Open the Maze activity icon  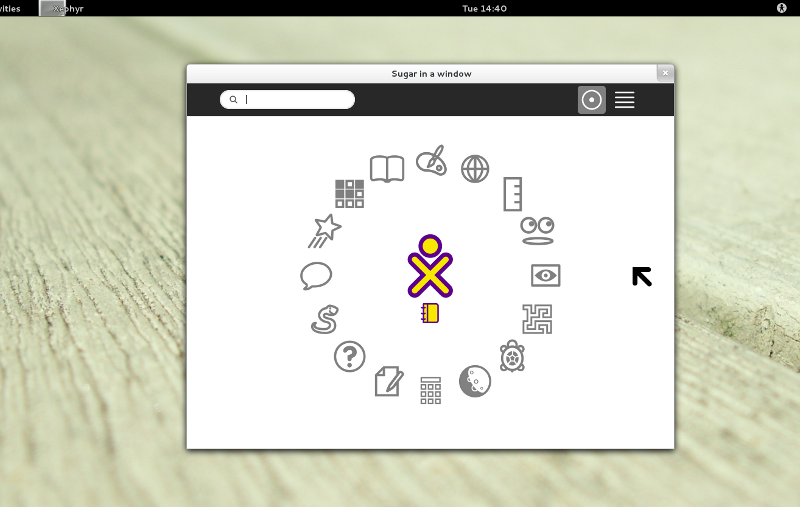coord(537,319)
